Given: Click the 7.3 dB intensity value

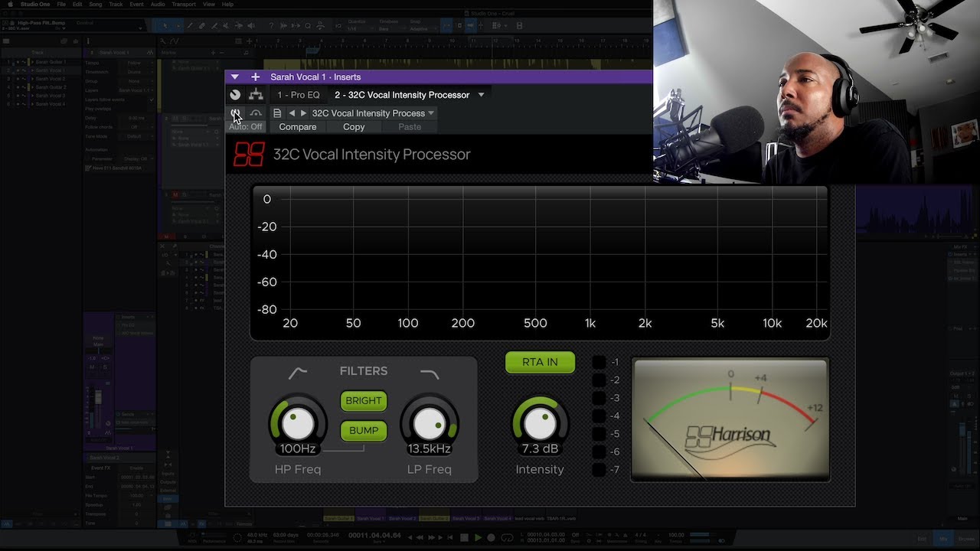Looking at the screenshot, I should (x=540, y=448).
